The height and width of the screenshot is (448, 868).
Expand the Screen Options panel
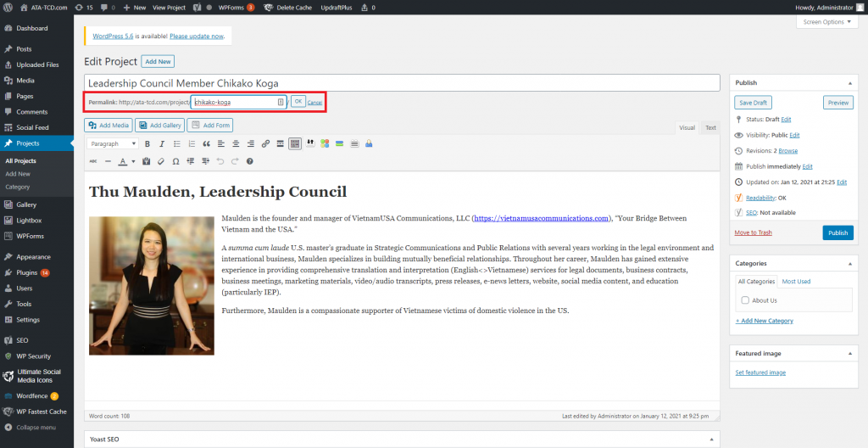[x=826, y=22]
